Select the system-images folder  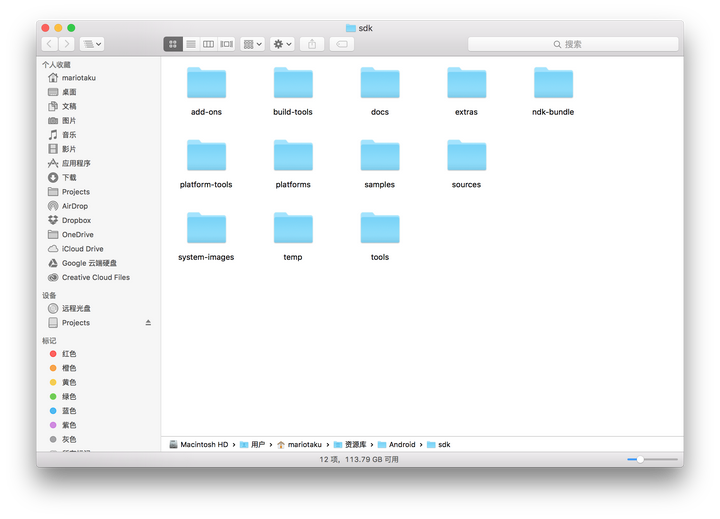point(206,228)
